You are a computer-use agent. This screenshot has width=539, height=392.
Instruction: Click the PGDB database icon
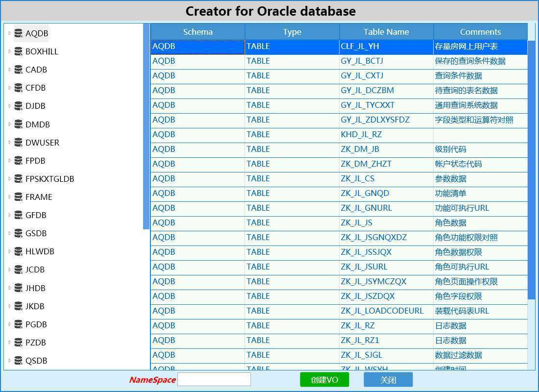(x=18, y=324)
